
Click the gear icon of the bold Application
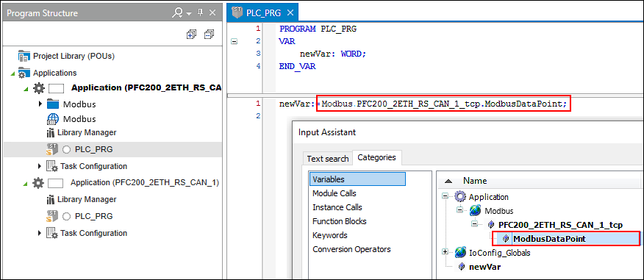point(38,88)
